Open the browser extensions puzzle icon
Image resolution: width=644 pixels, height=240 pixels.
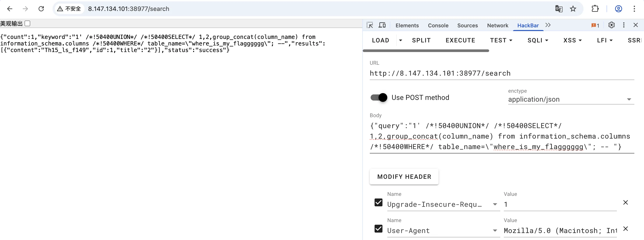[595, 9]
